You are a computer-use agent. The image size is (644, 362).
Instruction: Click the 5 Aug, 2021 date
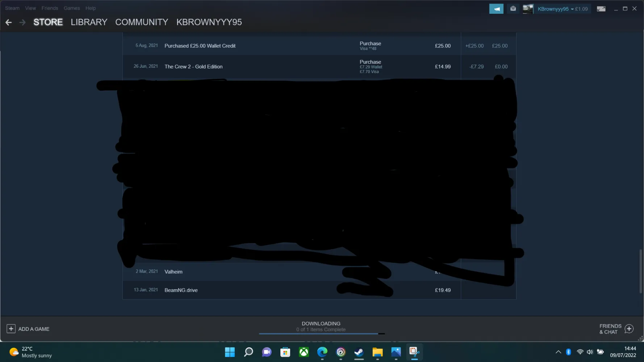click(147, 46)
